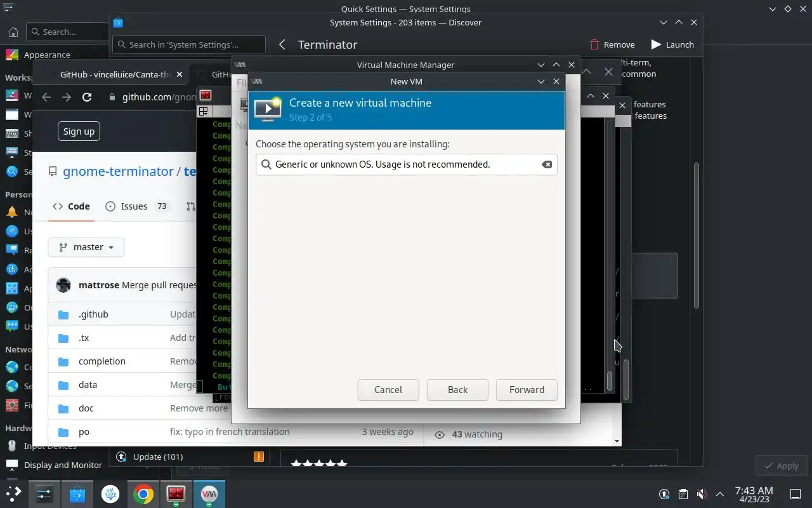The height and width of the screenshot is (508, 812).
Task: Click the white coral-logo taskbar icon
Action: click(x=110, y=493)
